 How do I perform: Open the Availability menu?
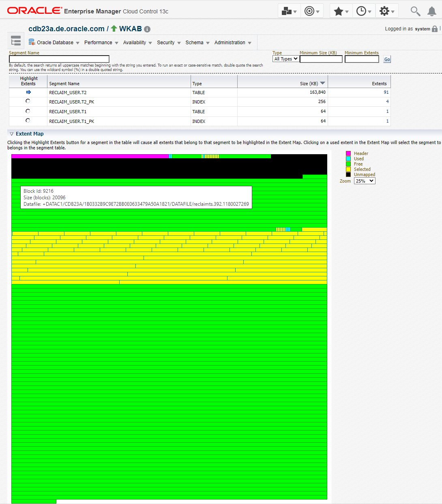(x=137, y=43)
